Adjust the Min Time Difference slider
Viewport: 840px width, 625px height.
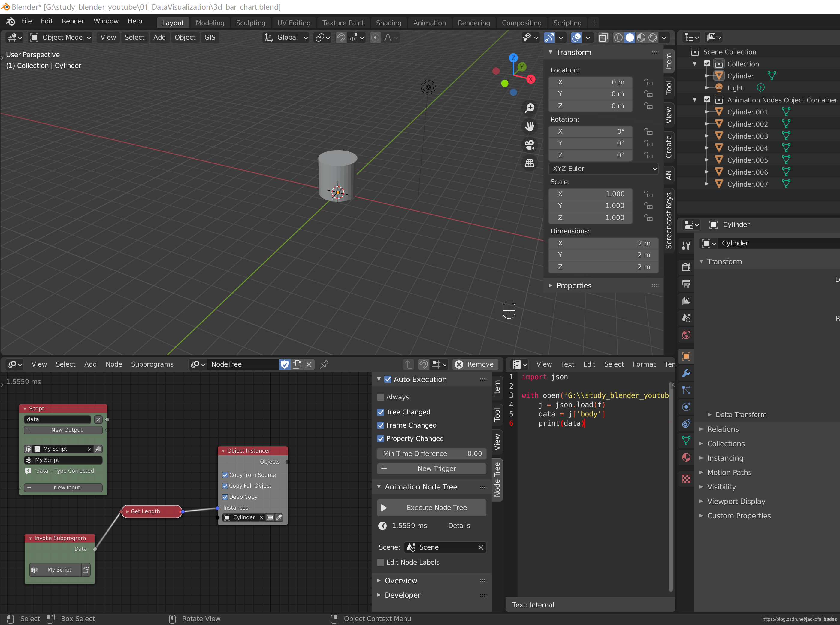click(431, 453)
